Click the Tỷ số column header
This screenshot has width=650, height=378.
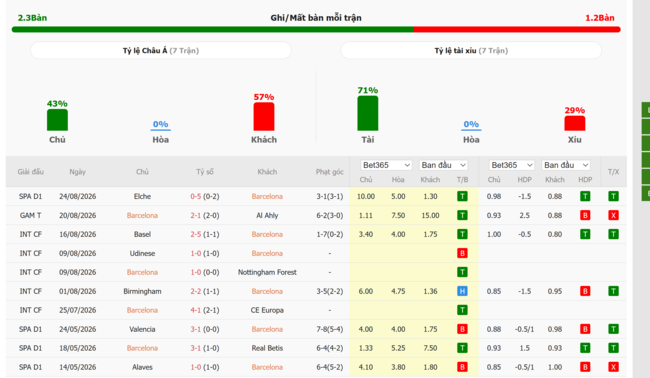click(205, 172)
